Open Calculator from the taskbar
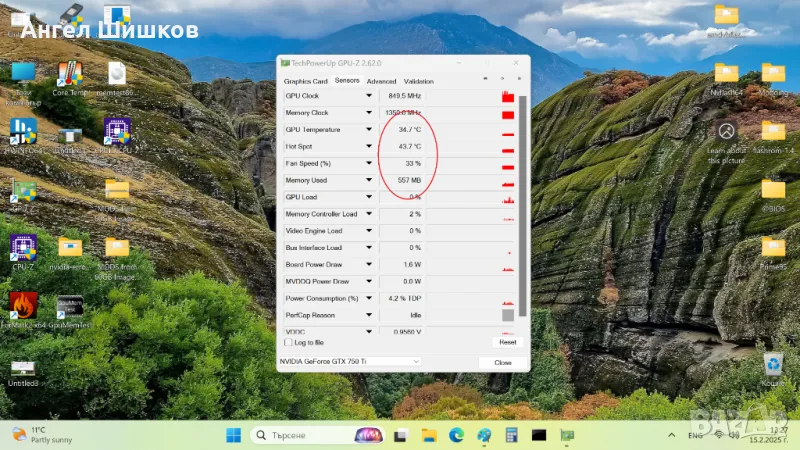This screenshot has width=800, height=450. pyautogui.click(x=511, y=435)
